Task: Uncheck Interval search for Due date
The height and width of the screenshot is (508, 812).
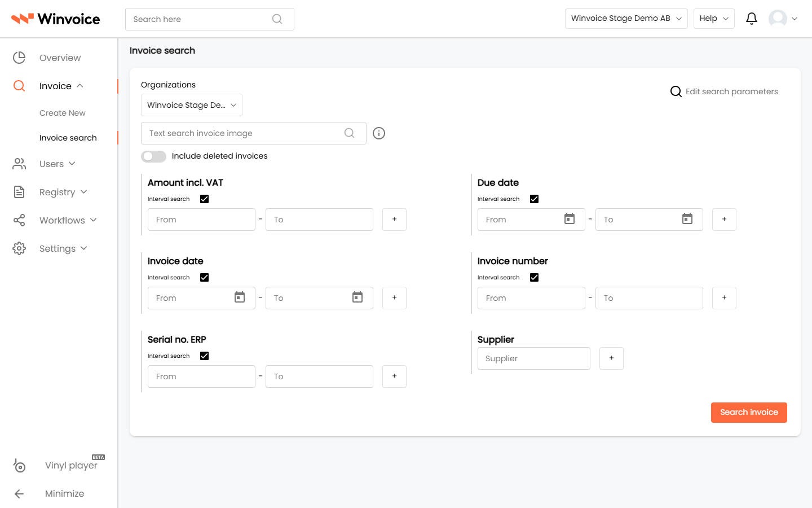Action: 535,199
